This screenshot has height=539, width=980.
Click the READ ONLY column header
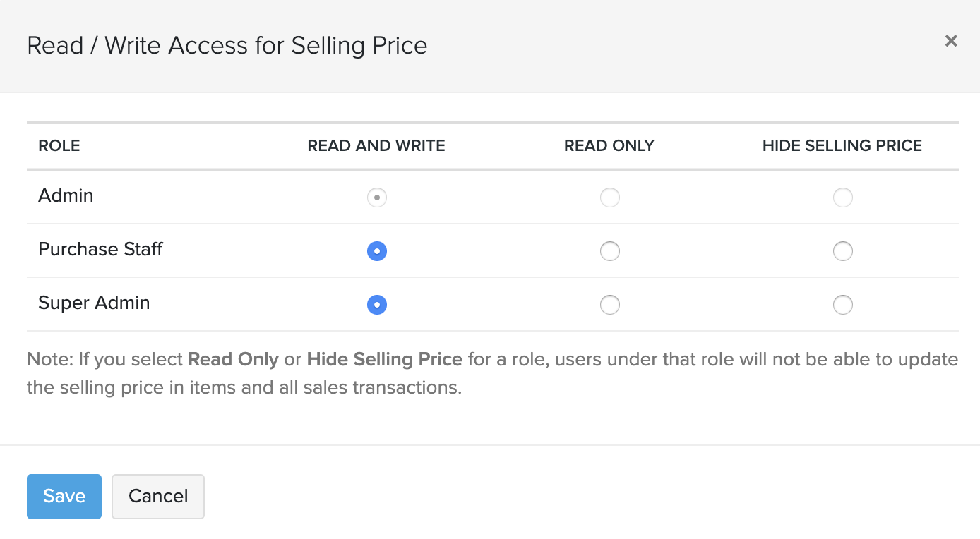click(609, 145)
